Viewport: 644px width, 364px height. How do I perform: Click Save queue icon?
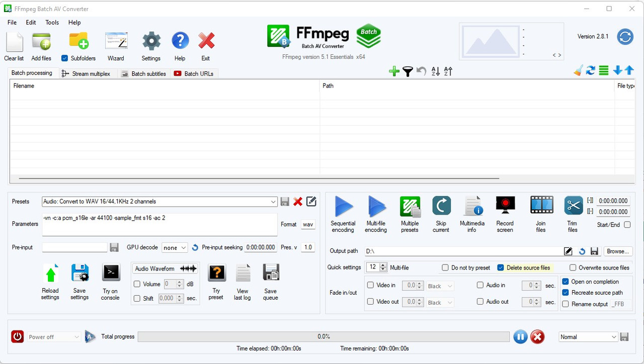(x=271, y=273)
